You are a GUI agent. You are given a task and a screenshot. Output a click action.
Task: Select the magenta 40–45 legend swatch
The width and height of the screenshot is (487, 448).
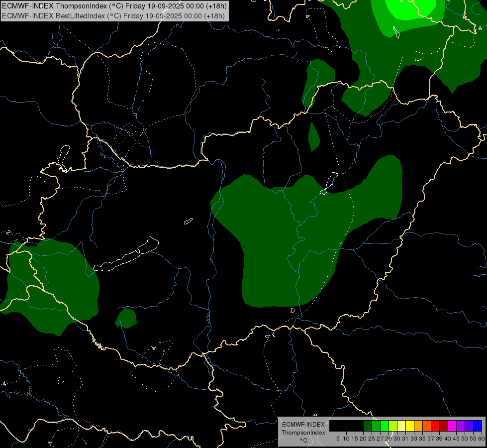click(x=452, y=426)
